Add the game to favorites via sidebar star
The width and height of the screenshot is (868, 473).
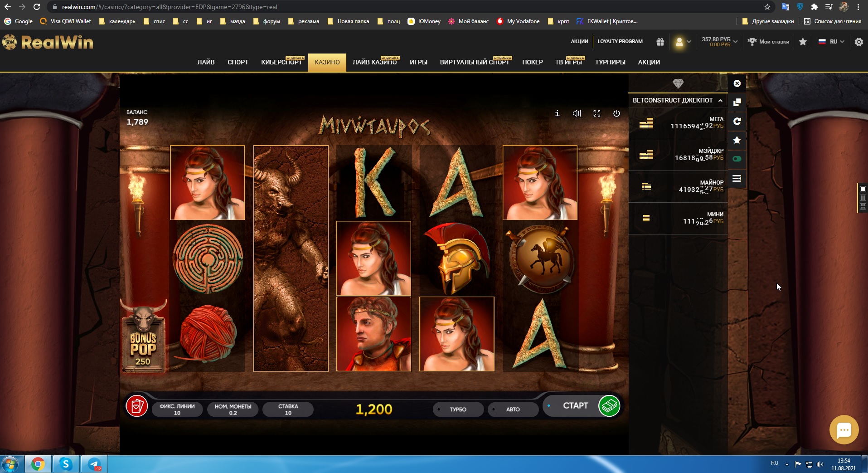[x=737, y=140]
